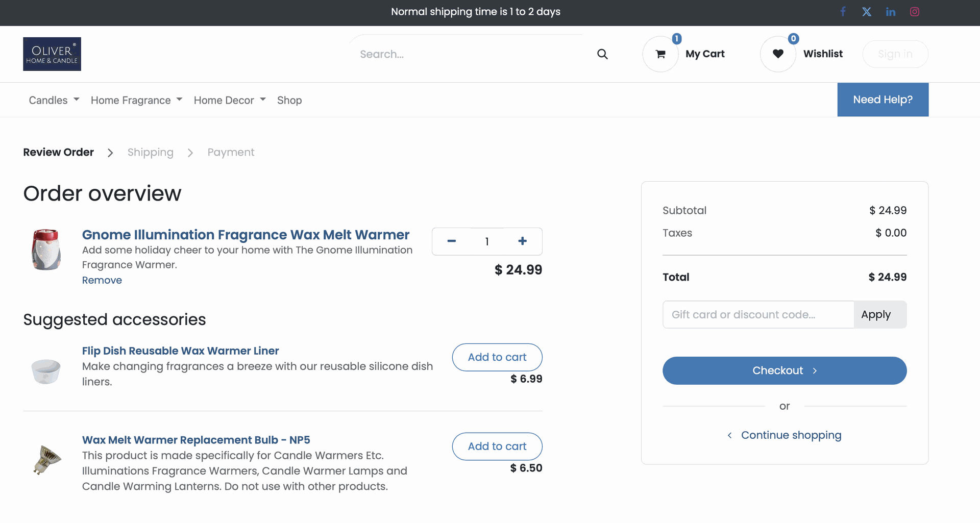This screenshot has width=980, height=523.
Task: Increase quantity with the plus button
Action: [x=522, y=241]
